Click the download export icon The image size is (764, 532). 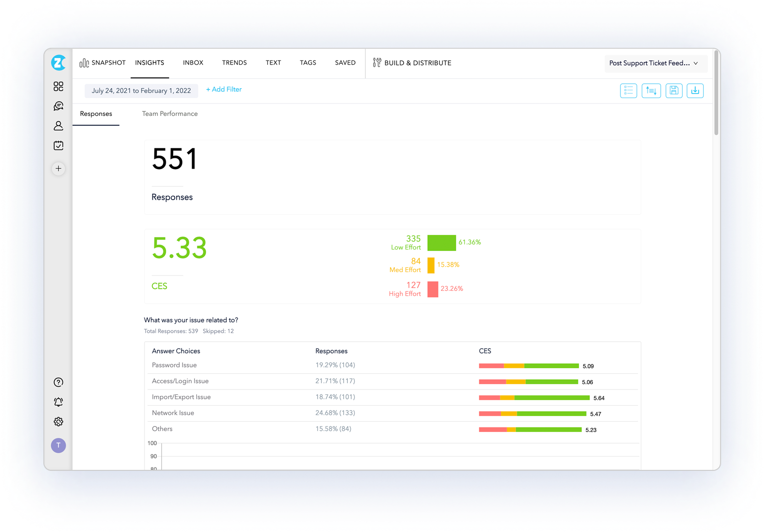[695, 91]
